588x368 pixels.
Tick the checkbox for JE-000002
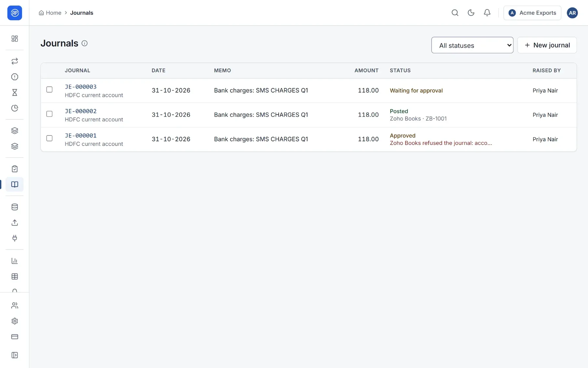[x=49, y=114]
